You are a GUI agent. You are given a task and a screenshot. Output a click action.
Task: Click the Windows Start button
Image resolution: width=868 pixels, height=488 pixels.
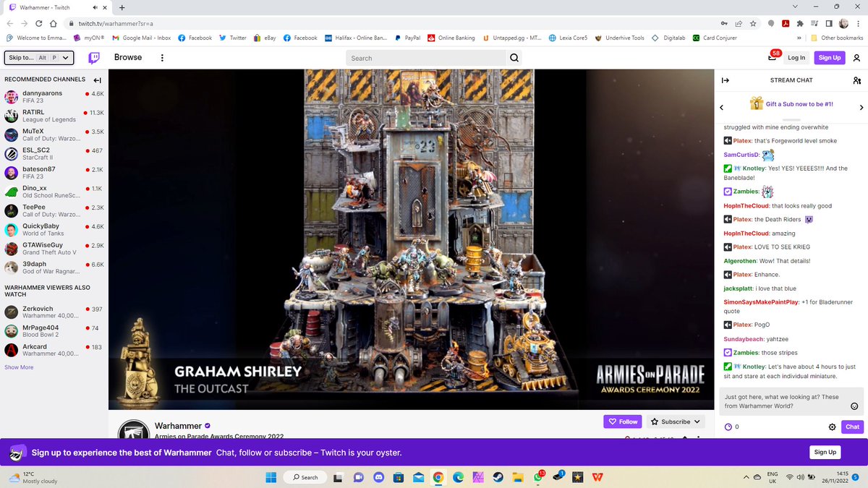click(271, 477)
